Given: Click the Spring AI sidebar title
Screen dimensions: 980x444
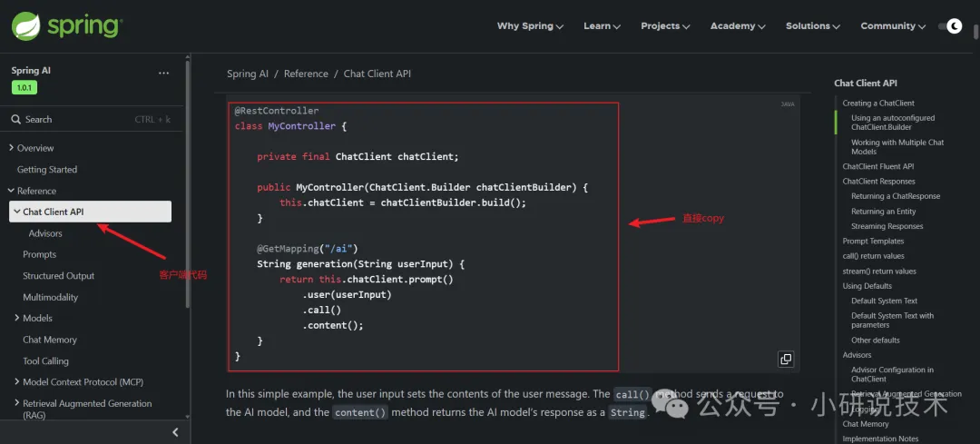Looking at the screenshot, I should tap(31, 71).
